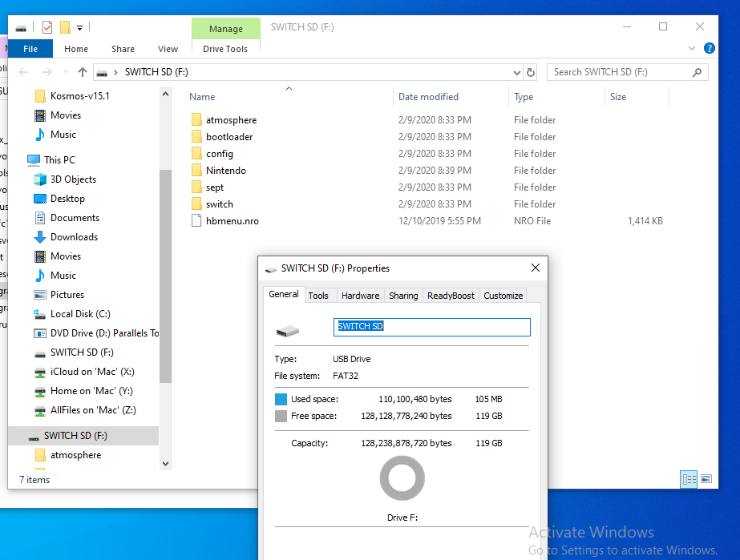Select Documents in navigation pane
Screen dimensions: 740x560
[x=75, y=217]
